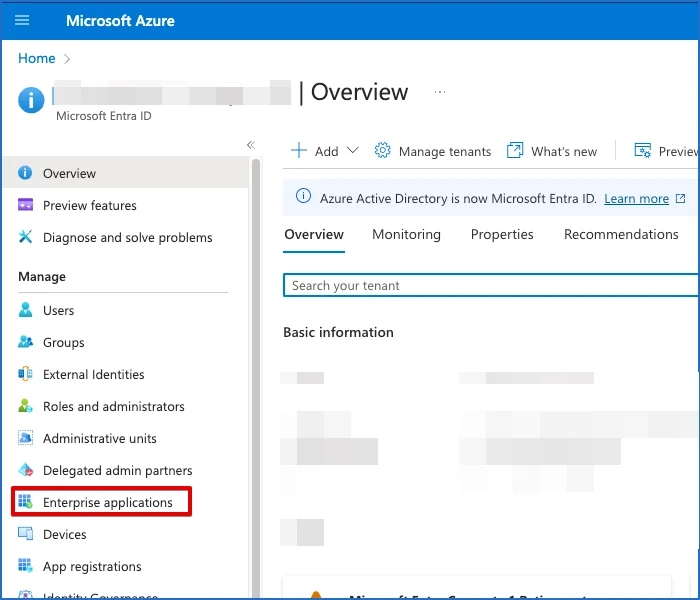Click the Roles and administrators icon
This screenshot has width=700, height=600.
(26, 407)
